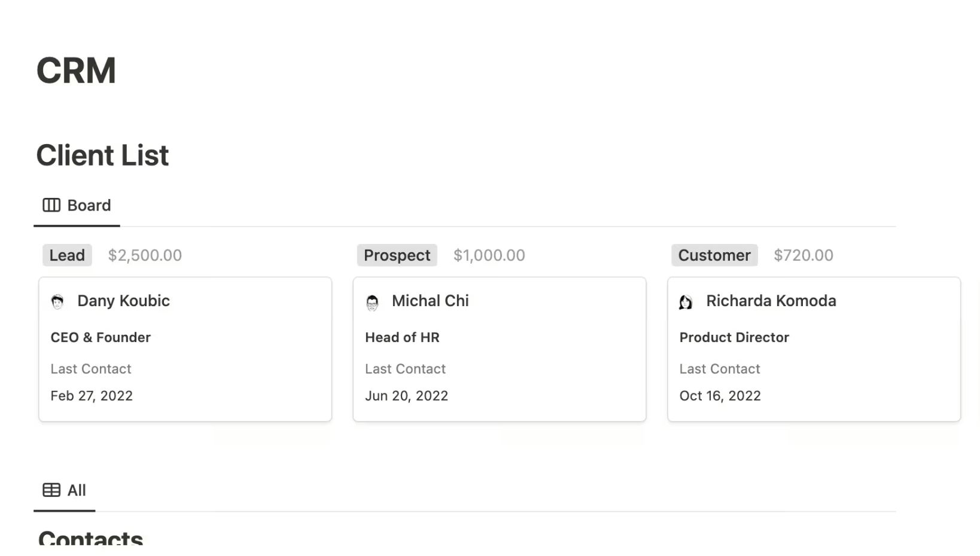Open the Dany Koubic client card
Image resolution: width=980 pixels, height=556 pixels.
coord(185,349)
